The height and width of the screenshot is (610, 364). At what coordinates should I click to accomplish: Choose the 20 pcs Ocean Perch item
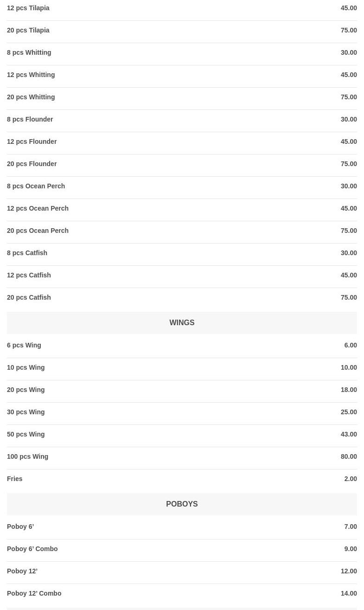tap(38, 231)
